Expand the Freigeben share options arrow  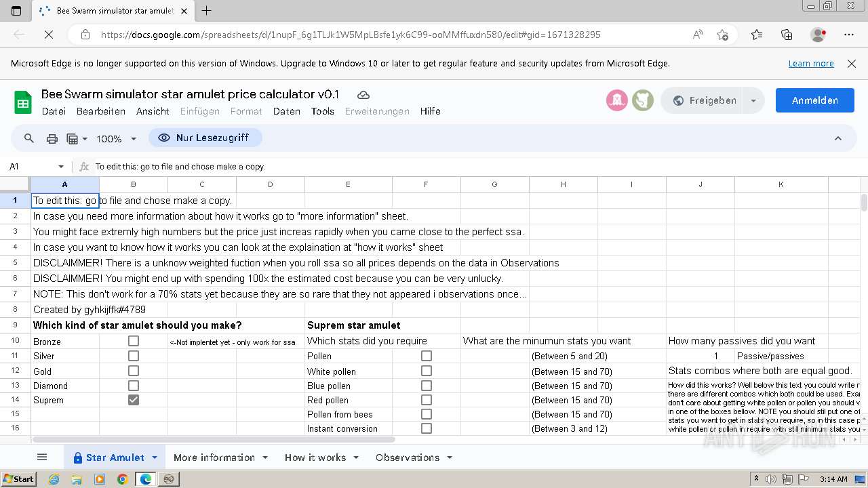pos(753,100)
